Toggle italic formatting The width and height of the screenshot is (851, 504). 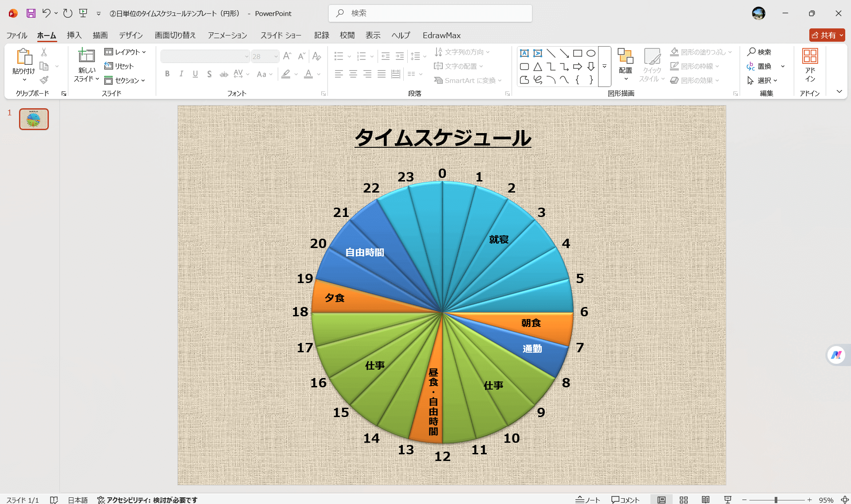point(181,74)
